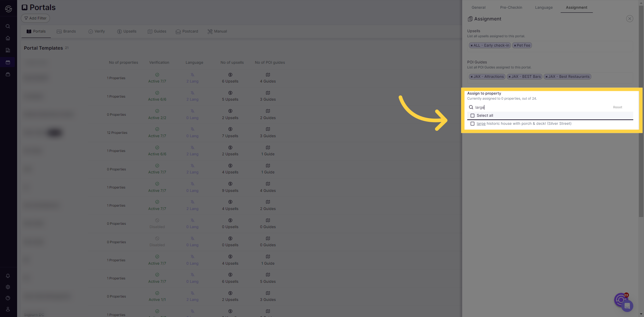Open the reports building icon in sidebar

pyautogui.click(x=8, y=50)
